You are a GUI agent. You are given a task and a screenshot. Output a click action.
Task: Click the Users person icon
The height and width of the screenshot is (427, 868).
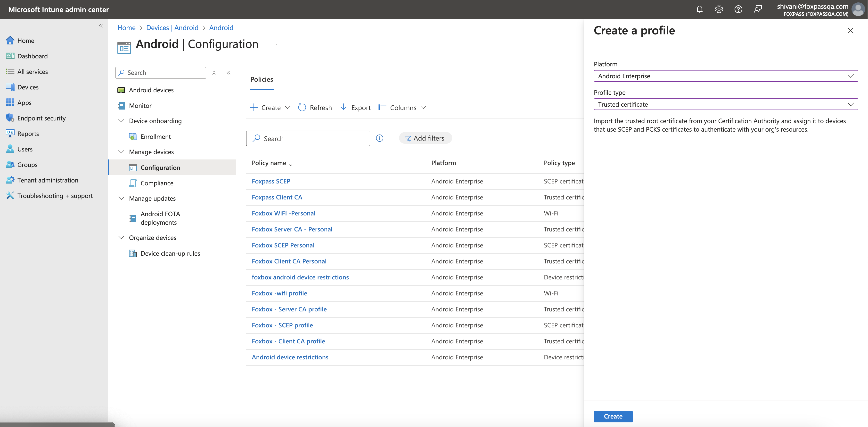click(x=10, y=149)
